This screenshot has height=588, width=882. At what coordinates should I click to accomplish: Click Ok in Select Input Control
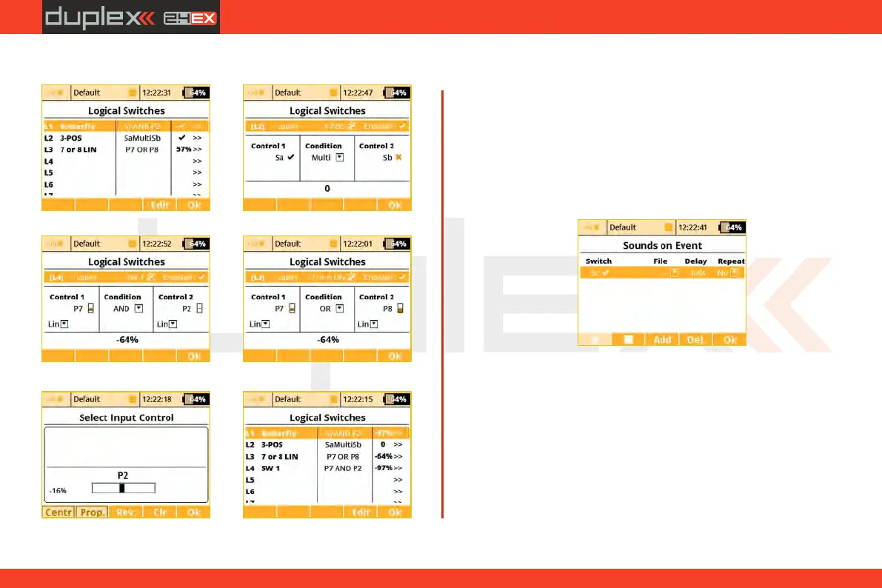tap(193, 512)
